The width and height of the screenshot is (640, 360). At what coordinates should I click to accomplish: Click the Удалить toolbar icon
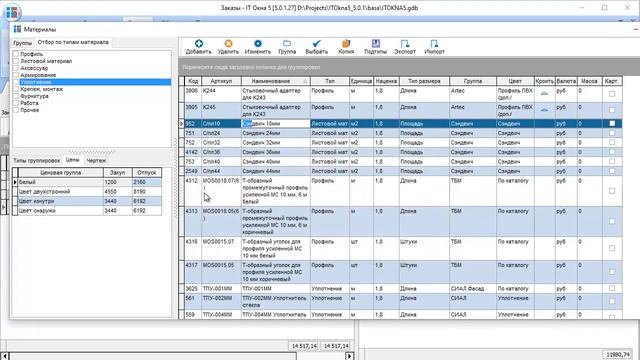click(x=228, y=44)
